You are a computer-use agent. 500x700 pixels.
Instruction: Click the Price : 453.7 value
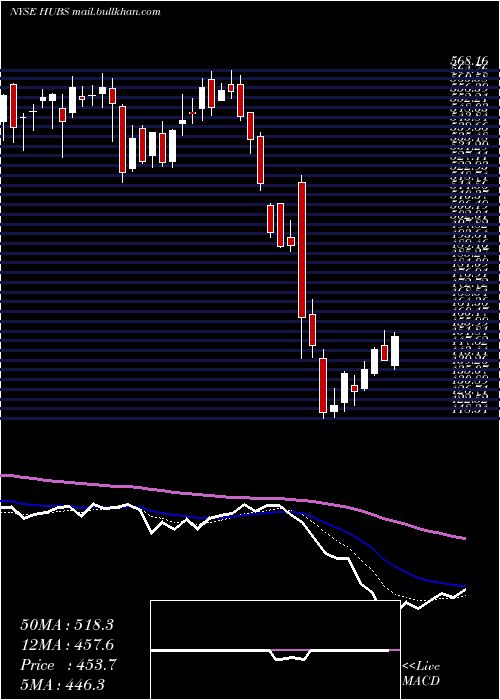pos(69,665)
